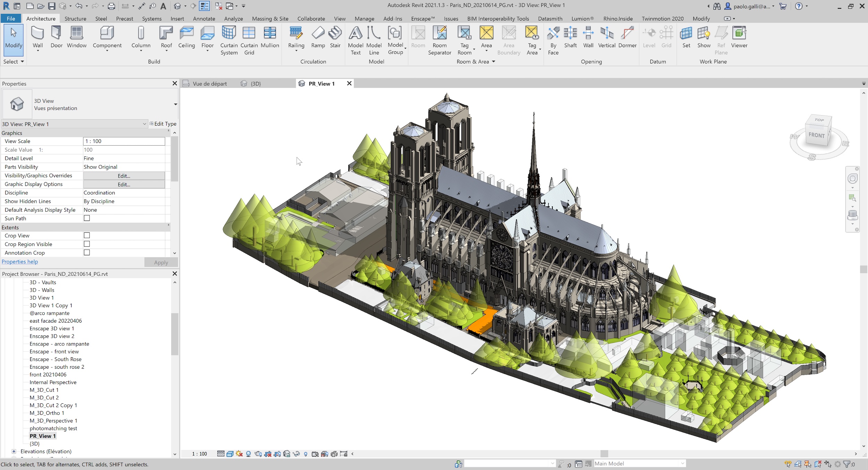
Task: Open the Massing & Site ribbon tab
Action: 270,19
